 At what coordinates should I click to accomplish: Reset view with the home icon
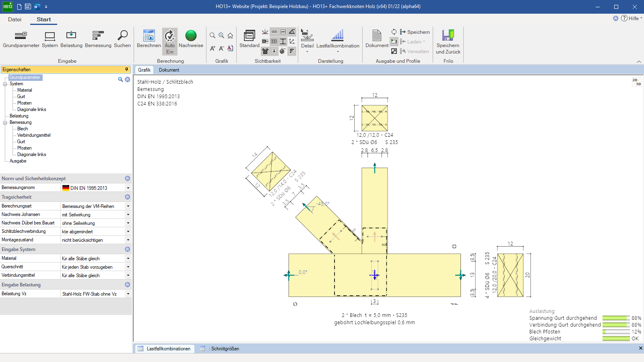click(x=230, y=35)
